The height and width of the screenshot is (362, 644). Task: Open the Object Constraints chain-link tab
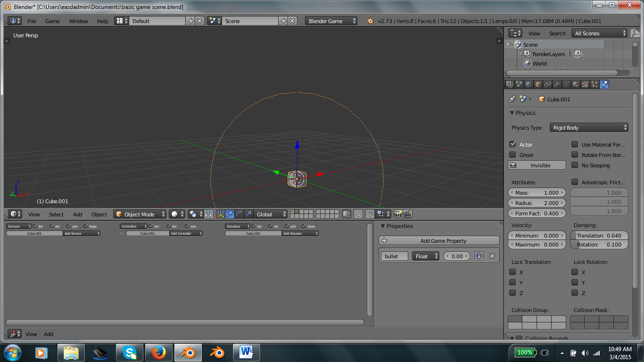547,84
